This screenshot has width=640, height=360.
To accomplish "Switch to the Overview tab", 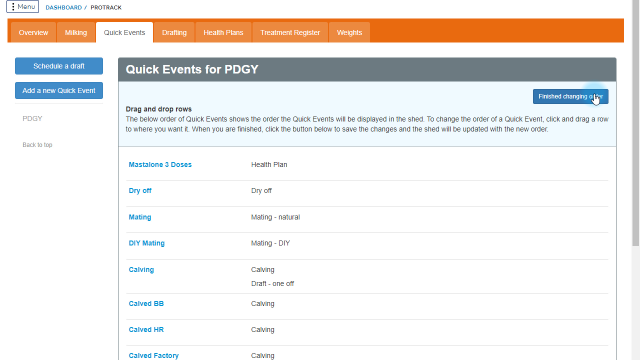I will click(33, 33).
